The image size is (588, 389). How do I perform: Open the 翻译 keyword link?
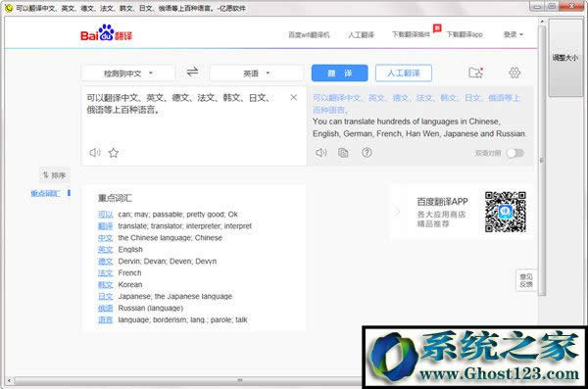[x=105, y=226]
